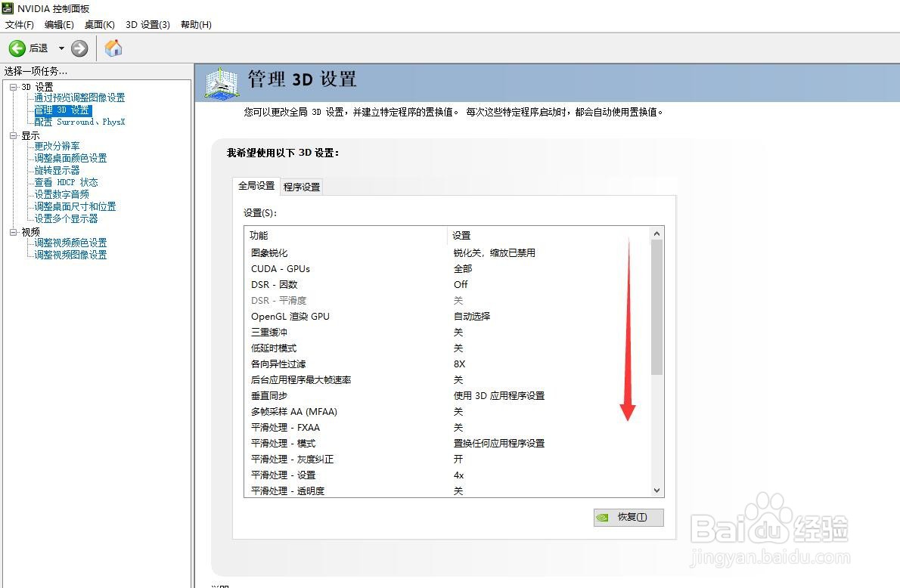The width and height of the screenshot is (900, 588).
Task: Click the 功能 column header
Action: [346, 235]
